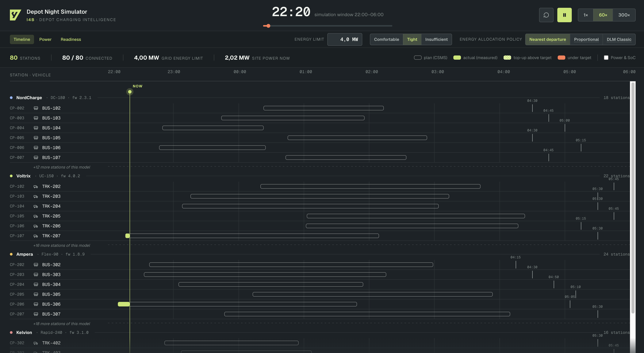This screenshot has height=353, width=644.
Task: Choose the Proportional allocation policy
Action: tap(586, 40)
